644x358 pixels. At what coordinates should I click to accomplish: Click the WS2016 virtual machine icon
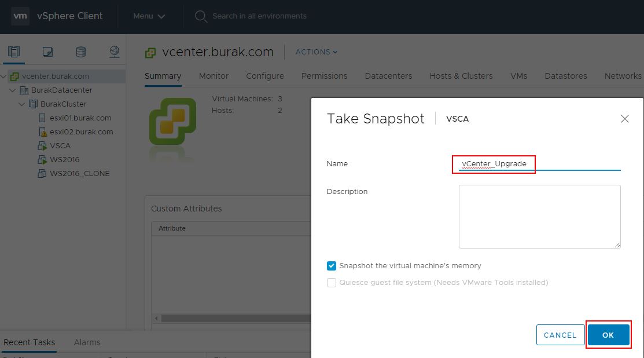pyautogui.click(x=42, y=160)
